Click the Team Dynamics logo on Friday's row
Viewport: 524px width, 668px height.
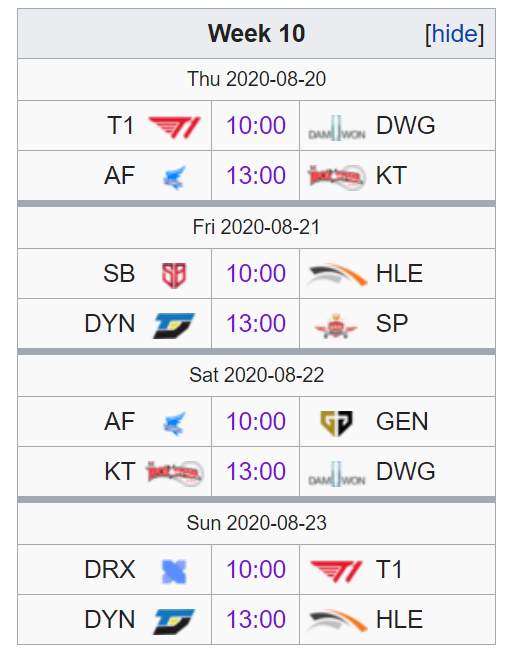(x=174, y=325)
